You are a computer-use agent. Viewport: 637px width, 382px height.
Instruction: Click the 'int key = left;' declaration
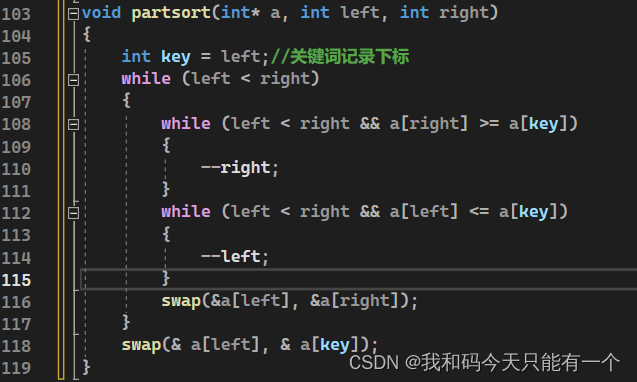[x=195, y=57]
